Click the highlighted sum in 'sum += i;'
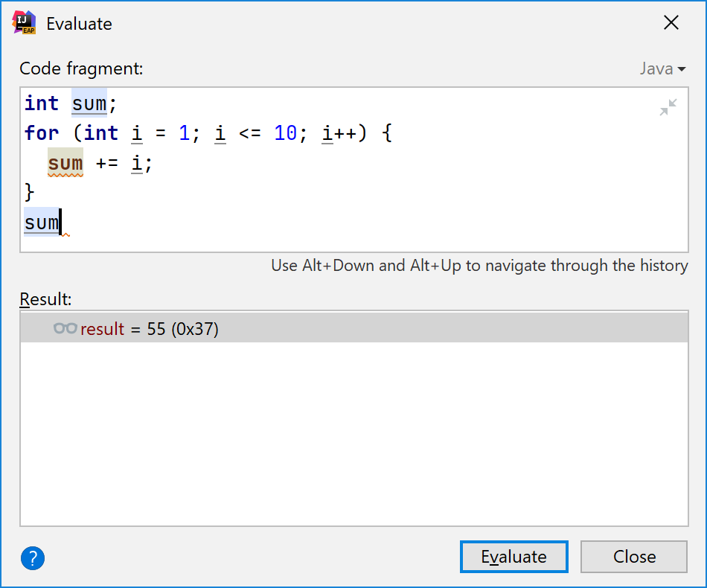 coord(65,163)
